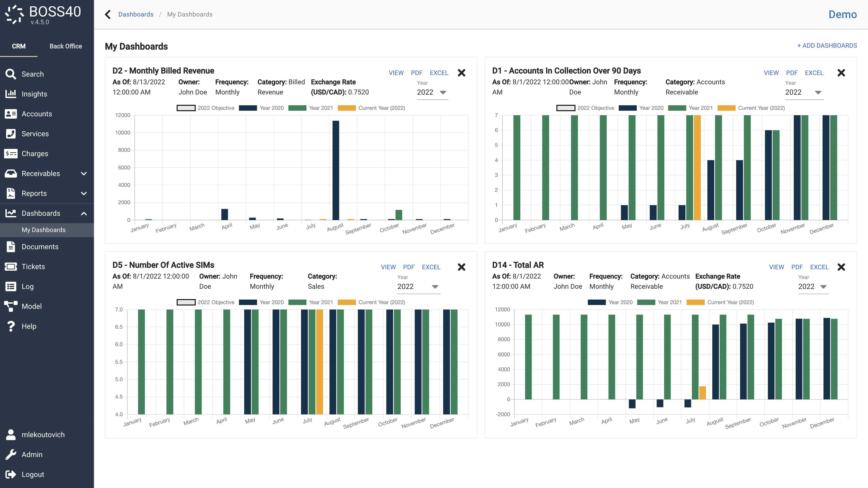Open Insights via its bar chart icon
Viewport: 868px width, 488px height.
click(11, 94)
